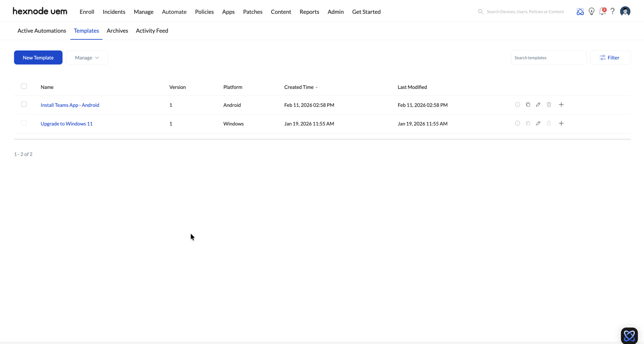Image resolution: width=644 pixels, height=344 pixels.
Task: Edit the Upgrade to Windows 11 template
Action: 538,123
